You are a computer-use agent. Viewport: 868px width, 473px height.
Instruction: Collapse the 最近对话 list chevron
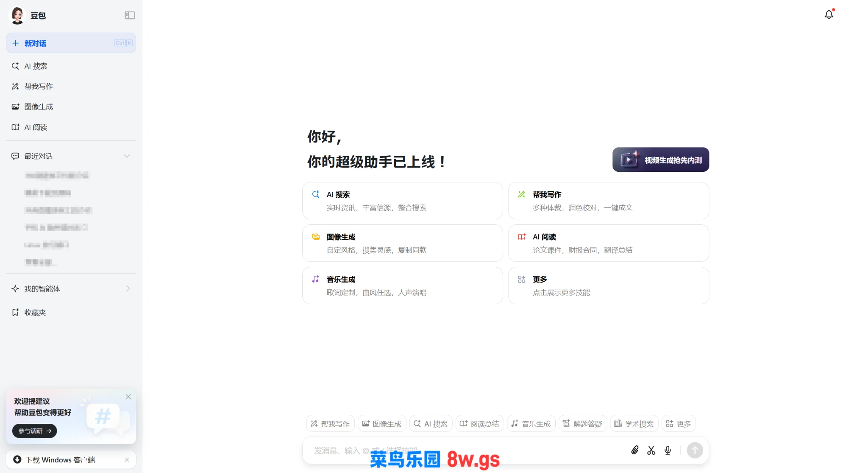[x=127, y=156]
